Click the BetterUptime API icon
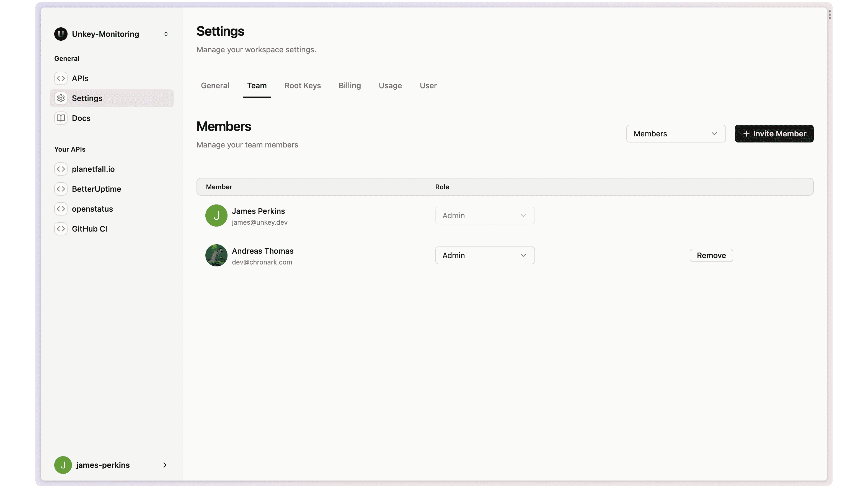Image resolution: width=868 pixels, height=488 pixels. tap(61, 189)
